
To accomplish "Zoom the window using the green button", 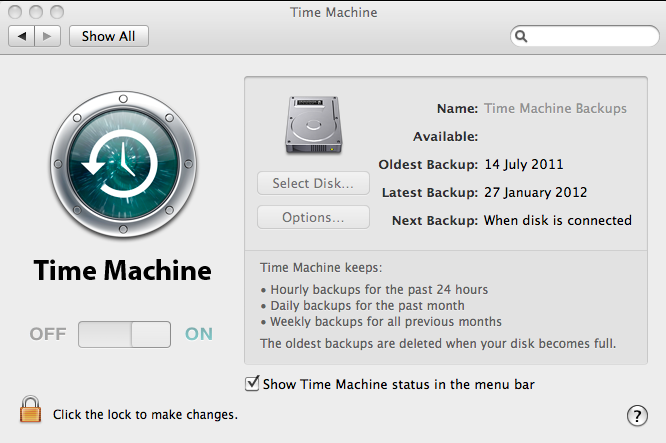I will tap(54, 11).
